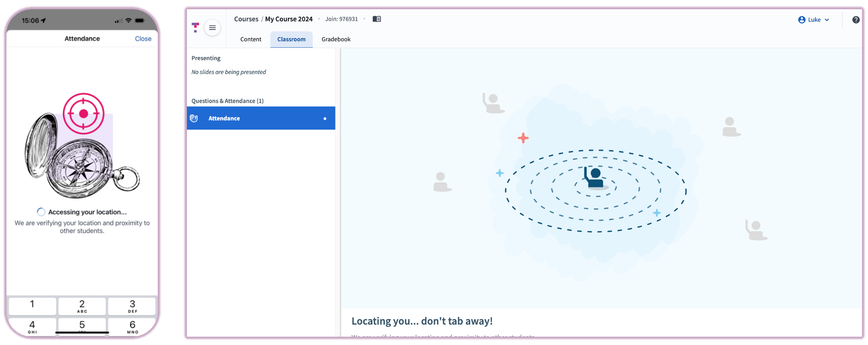This screenshot has width=868, height=345.
Task: Open the hamburger navigation menu
Action: (x=212, y=28)
